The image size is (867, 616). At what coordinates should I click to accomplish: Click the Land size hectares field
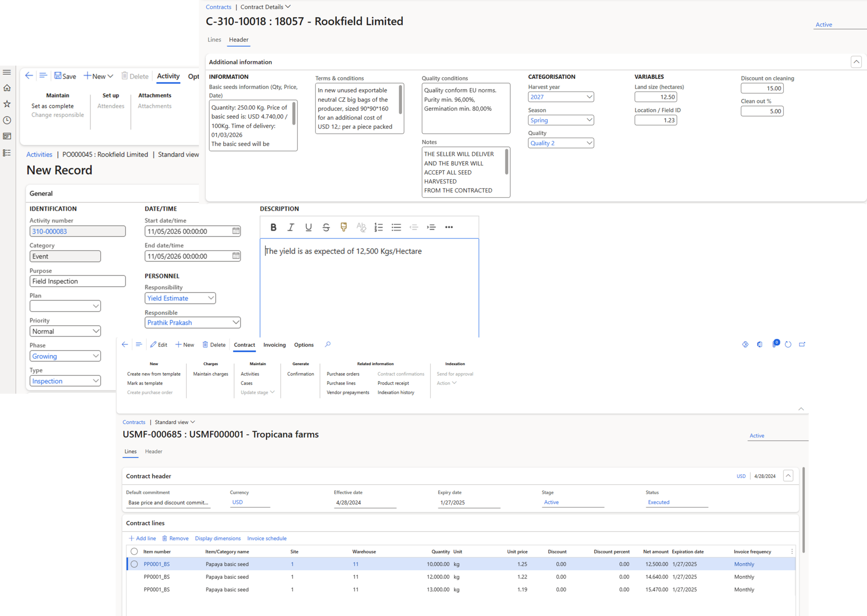(x=656, y=97)
